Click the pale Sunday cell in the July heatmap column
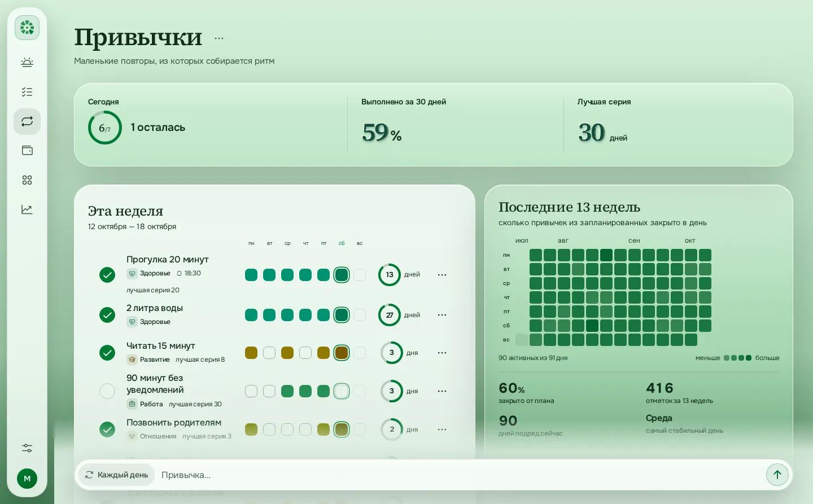Screen dimensions: 813x504 (x=522, y=340)
